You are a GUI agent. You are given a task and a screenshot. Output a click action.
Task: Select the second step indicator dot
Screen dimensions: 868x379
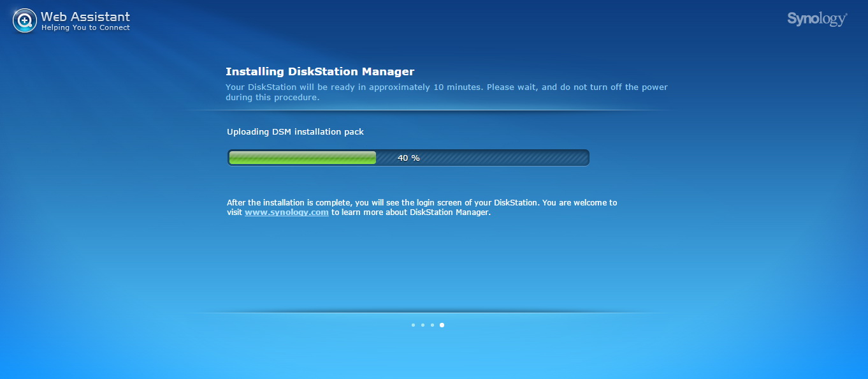pos(423,325)
